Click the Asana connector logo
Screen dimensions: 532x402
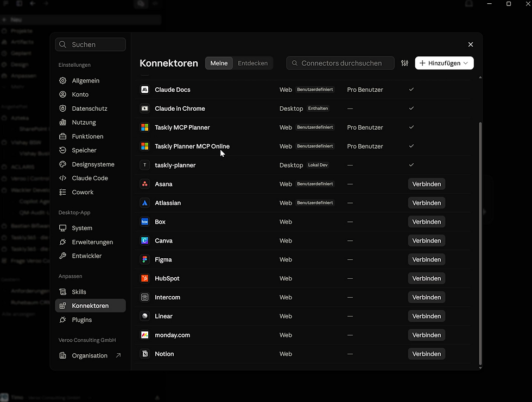pos(145,184)
